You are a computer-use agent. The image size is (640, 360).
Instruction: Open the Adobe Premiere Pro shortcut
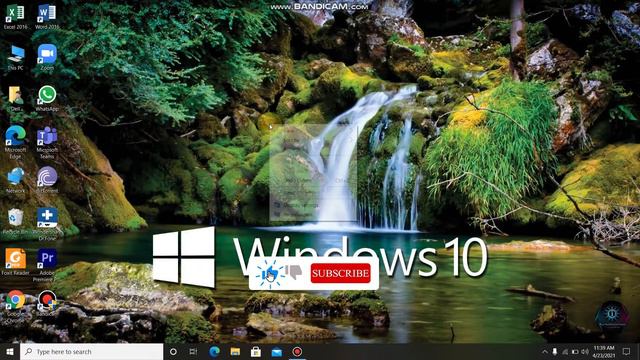(47, 264)
